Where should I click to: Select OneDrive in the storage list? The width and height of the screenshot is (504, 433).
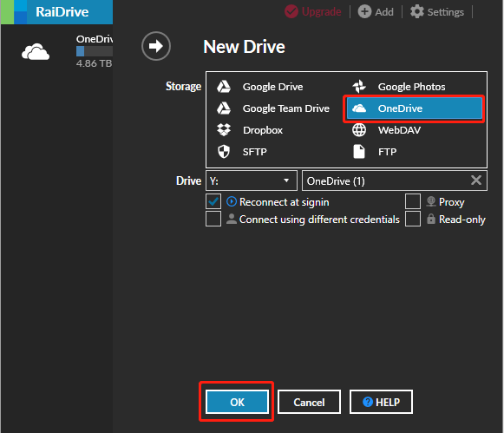click(x=415, y=108)
